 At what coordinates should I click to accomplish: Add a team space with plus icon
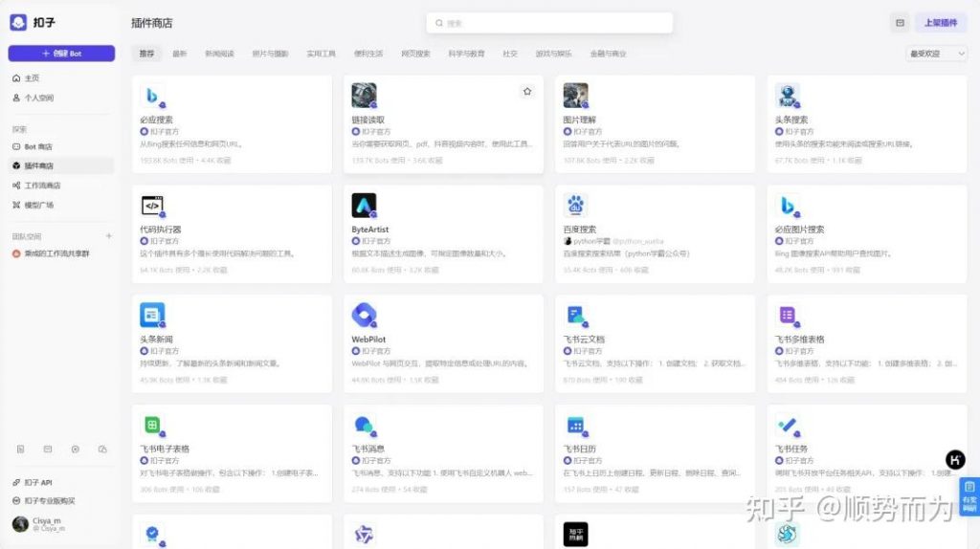click(x=109, y=236)
